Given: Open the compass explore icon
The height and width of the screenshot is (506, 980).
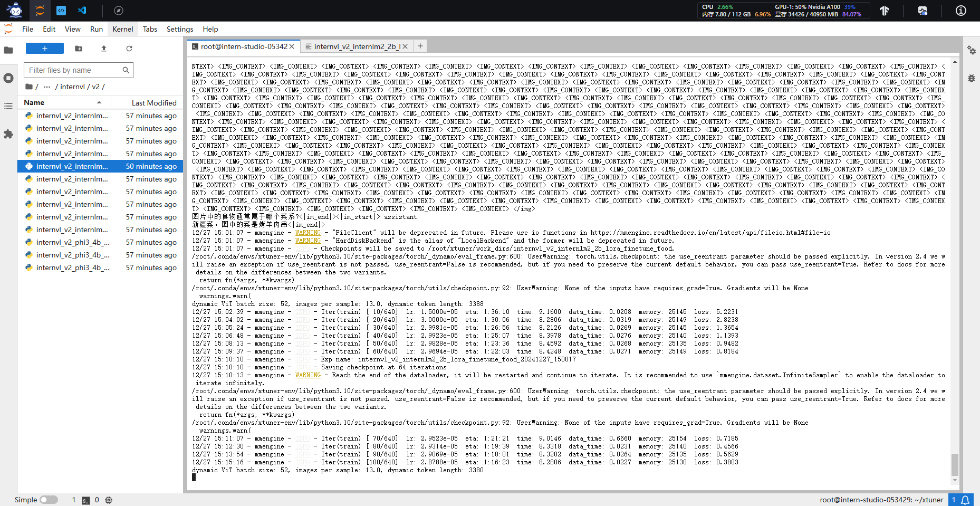Looking at the screenshot, I should pyautogui.click(x=119, y=11).
